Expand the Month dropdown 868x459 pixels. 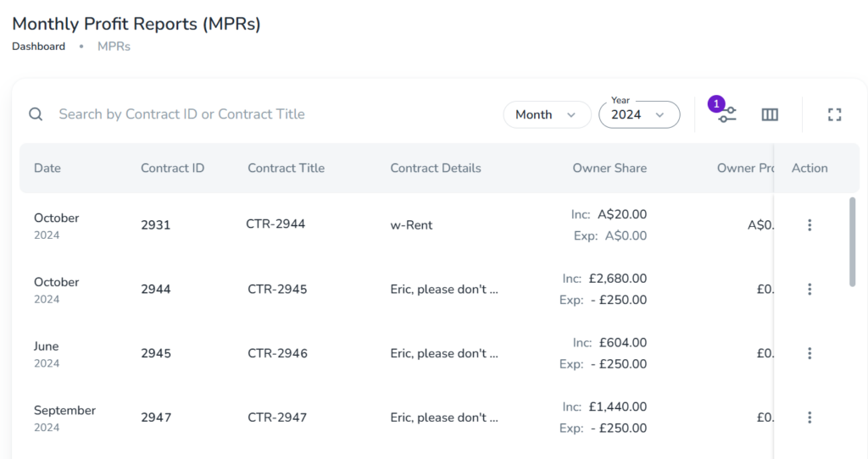pos(547,114)
